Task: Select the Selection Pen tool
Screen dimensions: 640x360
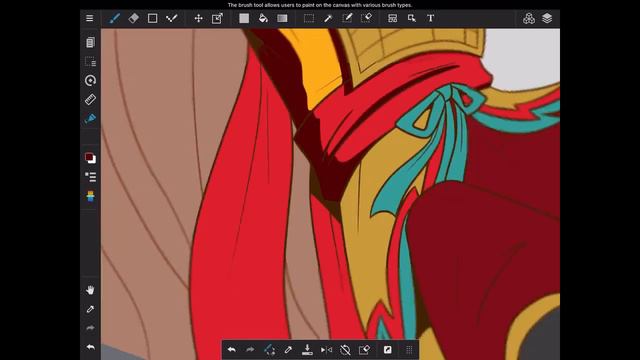Action: [347, 18]
